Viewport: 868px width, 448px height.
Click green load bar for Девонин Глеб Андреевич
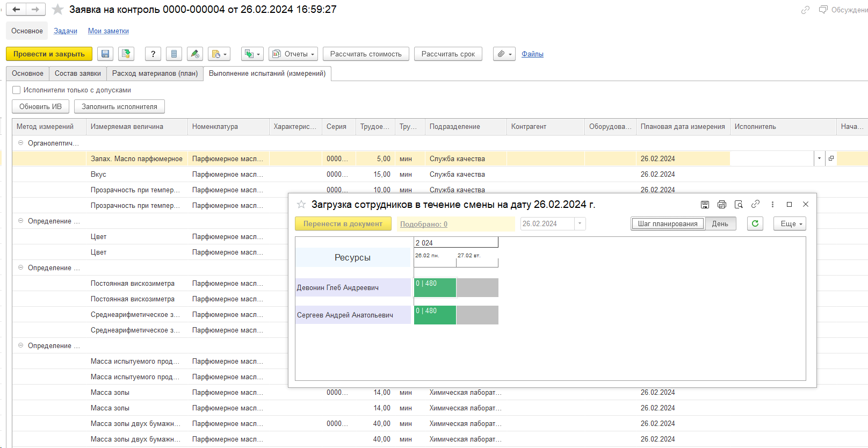click(x=435, y=287)
